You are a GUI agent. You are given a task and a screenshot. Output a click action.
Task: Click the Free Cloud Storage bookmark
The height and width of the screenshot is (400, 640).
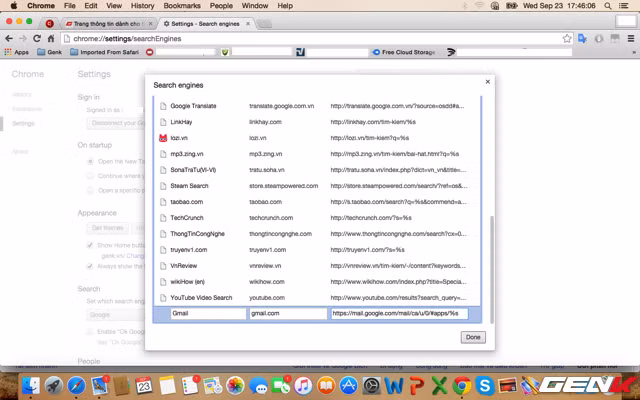click(405, 52)
